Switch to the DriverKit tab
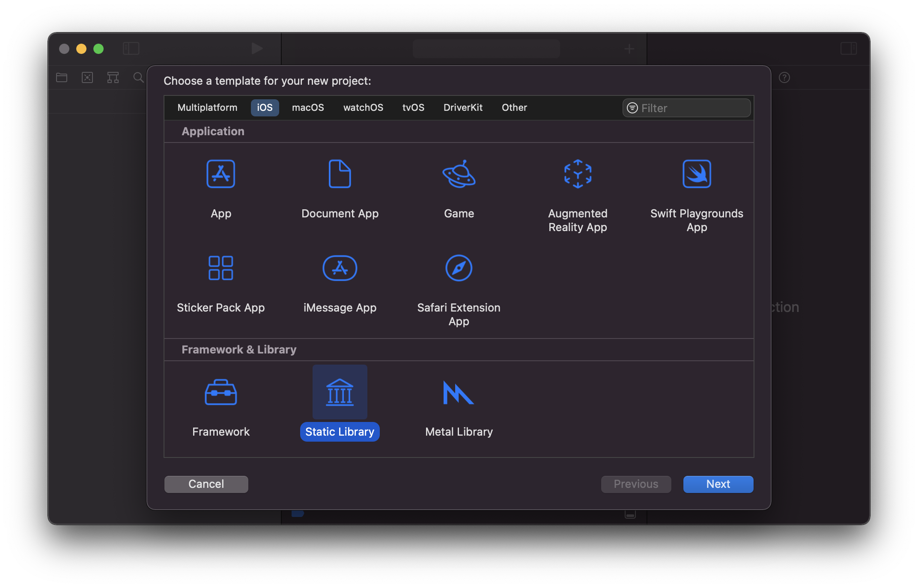This screenshot has height=588, width=918. pos(463,107)
